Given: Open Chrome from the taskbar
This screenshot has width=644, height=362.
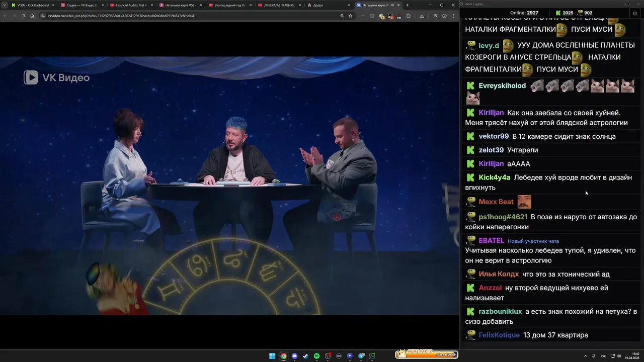Looking at the screenshot, I should 283,356.
